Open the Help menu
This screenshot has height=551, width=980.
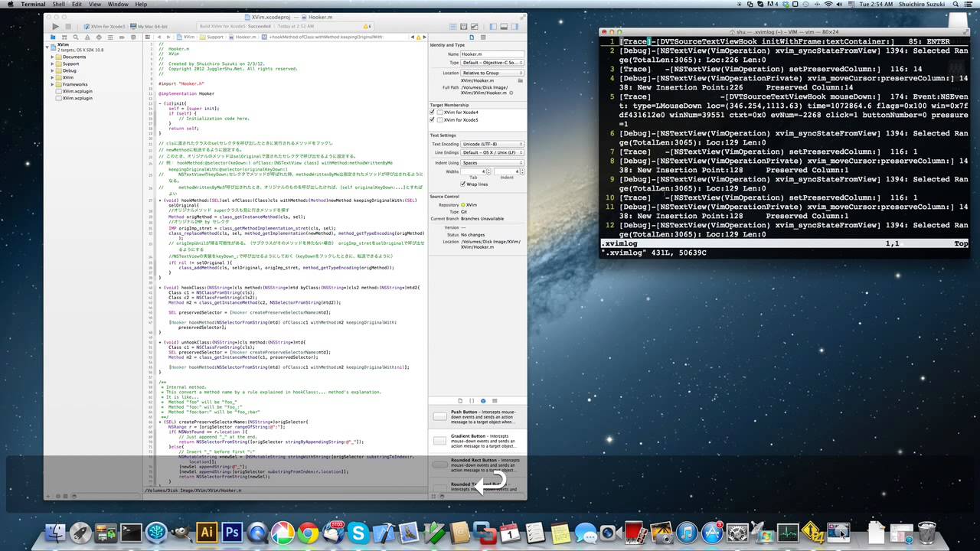141,5
